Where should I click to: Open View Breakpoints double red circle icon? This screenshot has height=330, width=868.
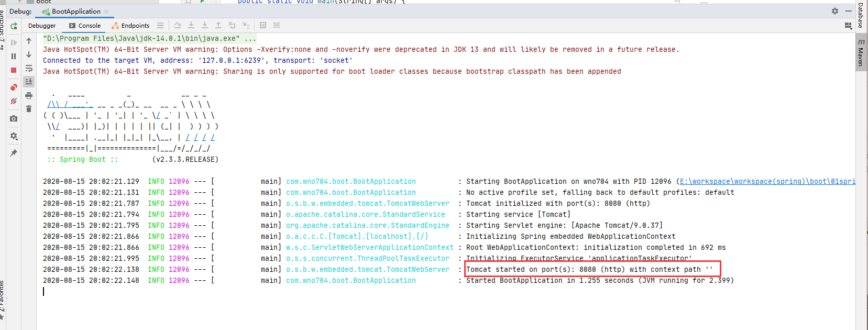click(x=14, y=87)
